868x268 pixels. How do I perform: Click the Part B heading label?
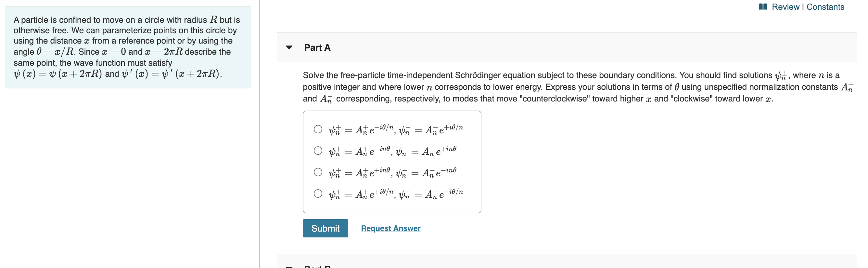click(317, 266)
